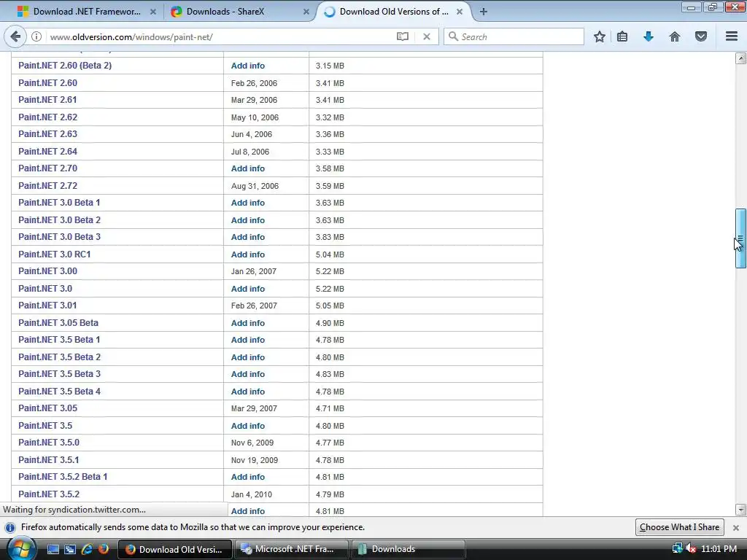Image resolution: width=747 pixels, height=560 pixels.
Task: Click Add info for Paint.NET 3.5 Beta 4
Action: tap(248, 392)
